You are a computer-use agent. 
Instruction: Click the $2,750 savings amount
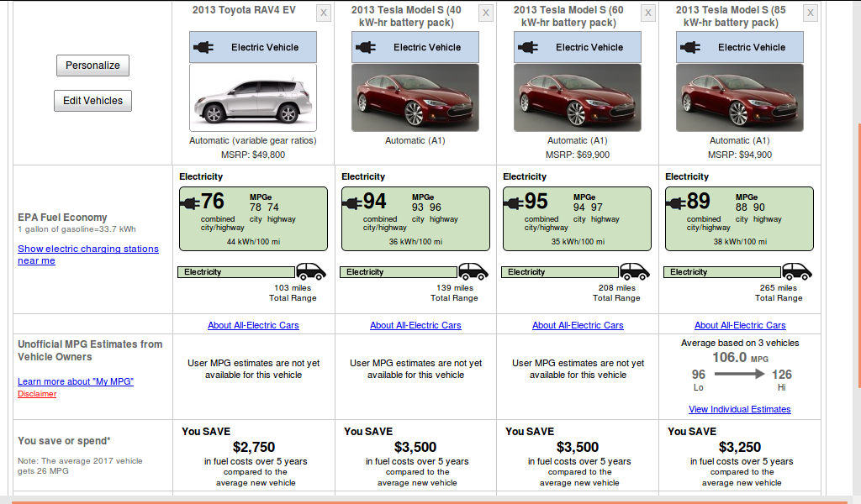[x=254, y=447]
